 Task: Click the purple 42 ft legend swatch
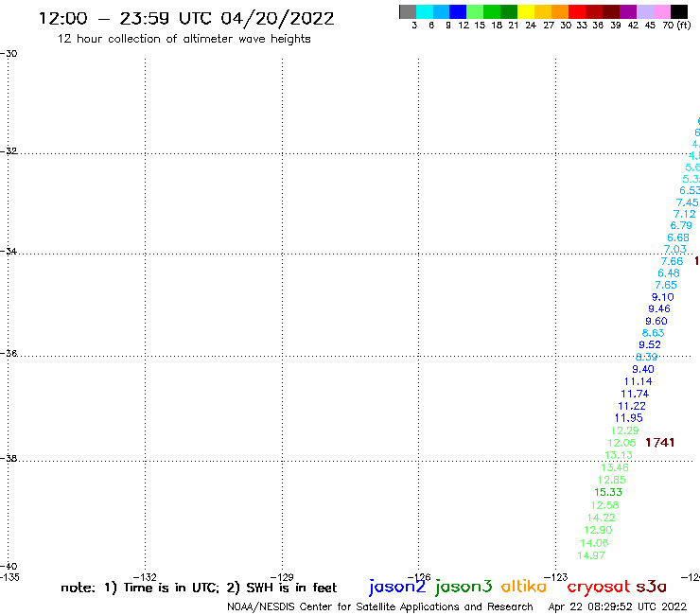(628, 11)
